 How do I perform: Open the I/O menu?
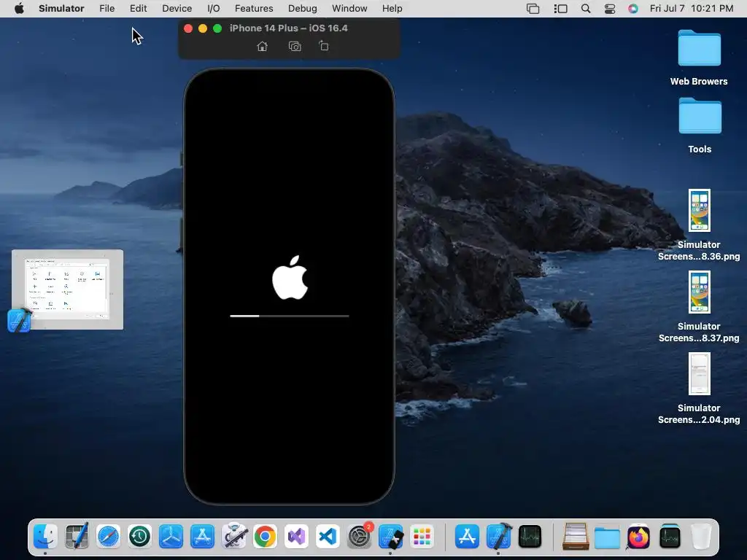[x=214, y=8]
